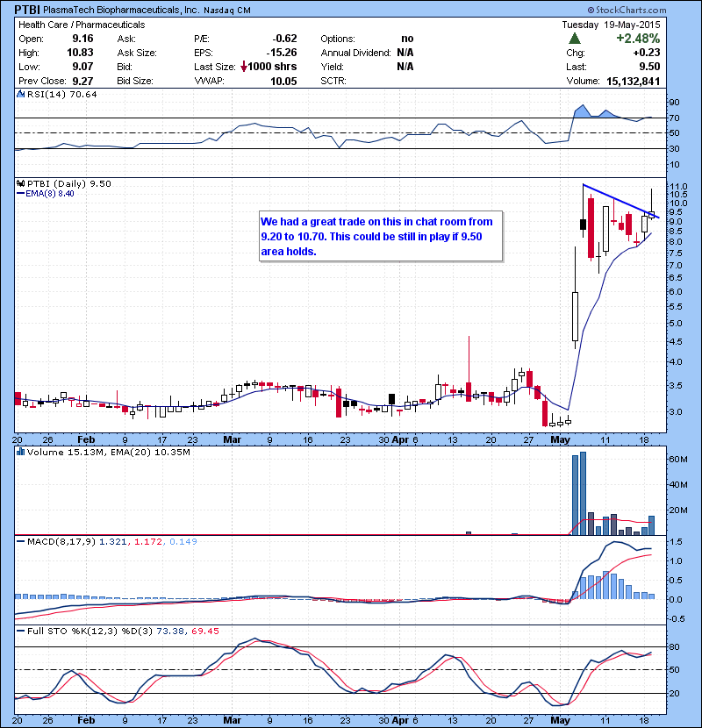Click the small volume bar in mid-April
This screenshot has height=728, width=702.
click(469, 533)
